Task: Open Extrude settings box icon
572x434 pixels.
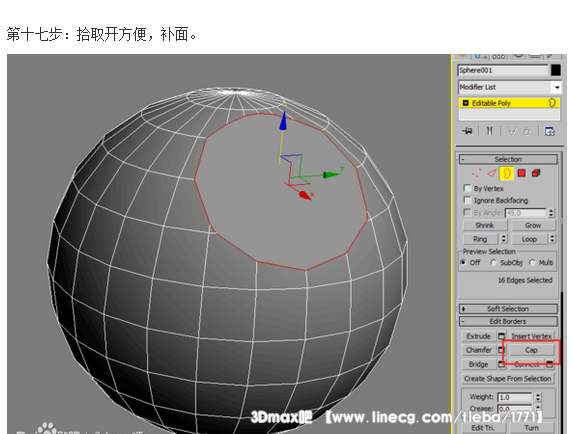Action: (502, 336)
